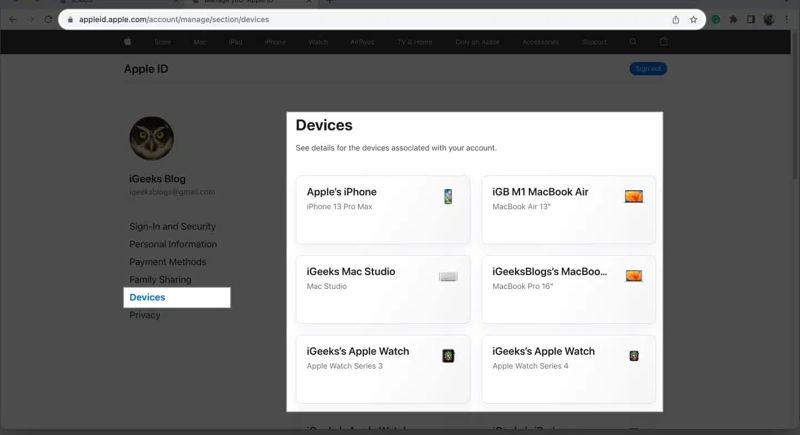Viewport: 800px width, 435px height.
Task: Click the owl profile picture
Action: point(152,138)
